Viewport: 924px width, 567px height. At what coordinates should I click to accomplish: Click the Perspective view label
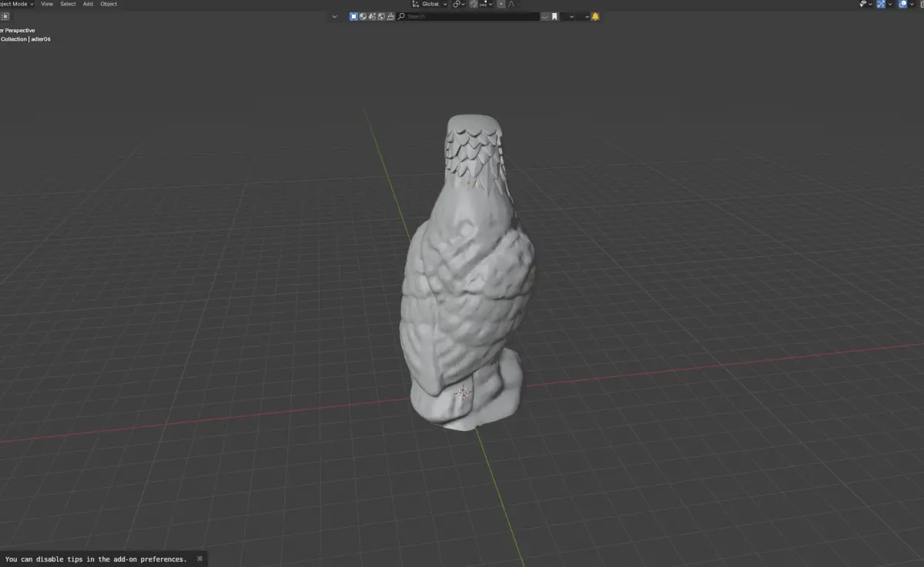18,30
